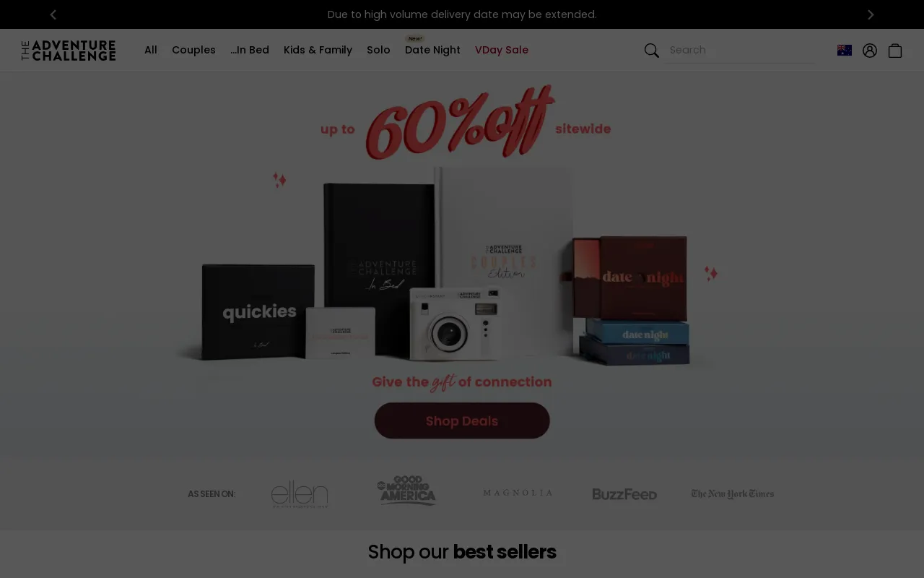Click the Shop Deals button

coord(462,420)
